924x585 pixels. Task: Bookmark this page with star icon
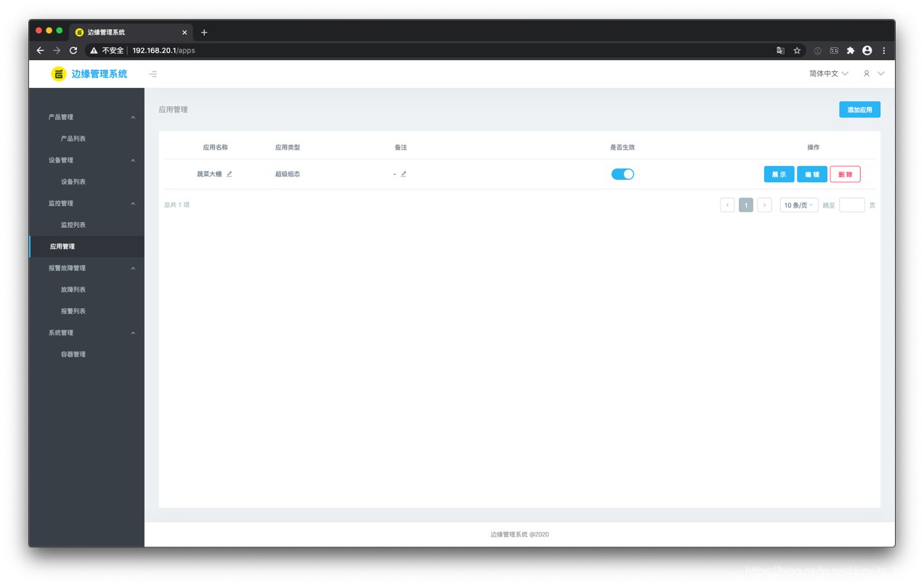[797, 51]
